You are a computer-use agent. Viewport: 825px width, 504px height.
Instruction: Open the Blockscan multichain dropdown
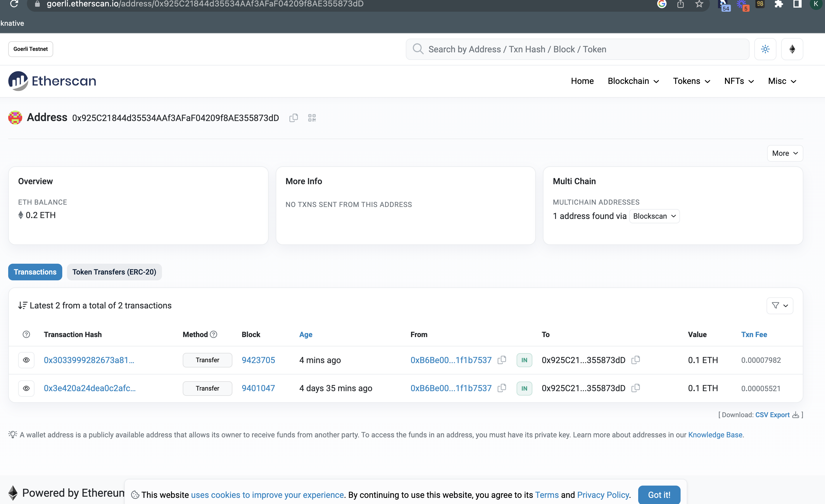coord(654,216)
